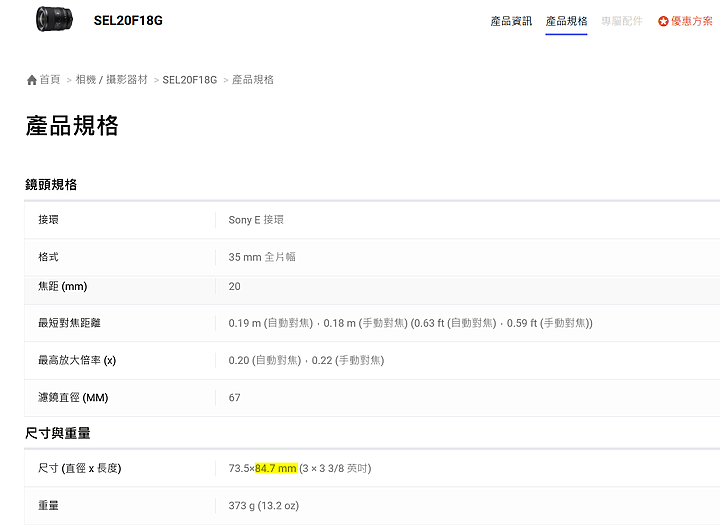Click the 優惠方案 star icon
This screenshot has height=530, width=720.
pyautogui.click(x=663, y=21)
